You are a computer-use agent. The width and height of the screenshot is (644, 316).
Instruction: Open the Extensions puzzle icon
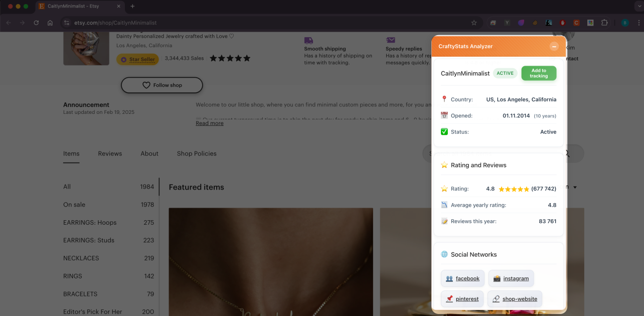point(604,23)
